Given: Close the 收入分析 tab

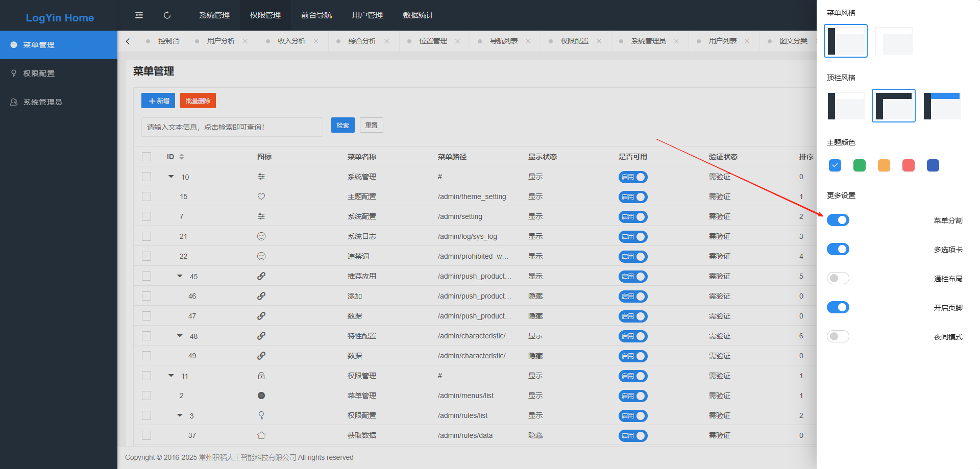Looking at the screenshot, I should (316, 41).
